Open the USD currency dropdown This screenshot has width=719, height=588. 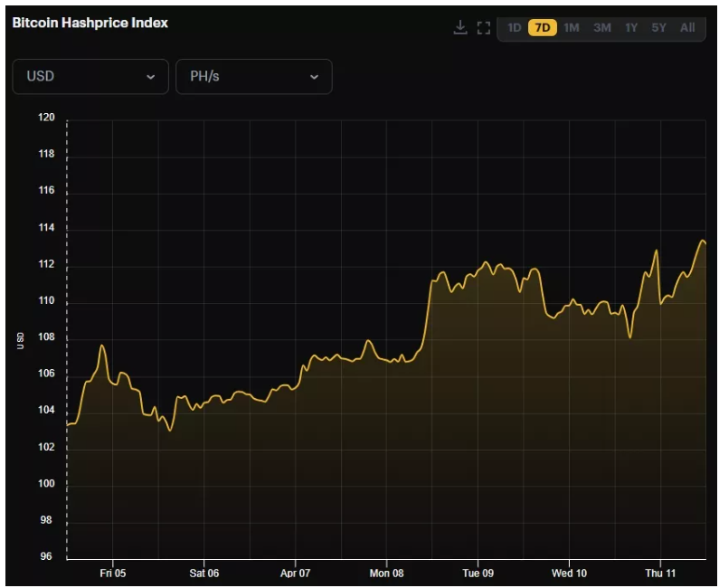click(x=90, y=77)
